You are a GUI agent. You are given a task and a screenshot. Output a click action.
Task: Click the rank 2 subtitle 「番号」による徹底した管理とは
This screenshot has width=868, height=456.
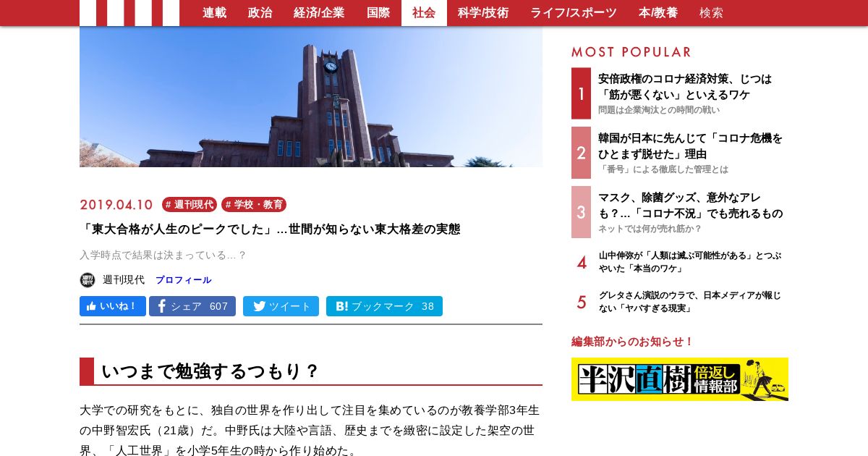[663, 169]
